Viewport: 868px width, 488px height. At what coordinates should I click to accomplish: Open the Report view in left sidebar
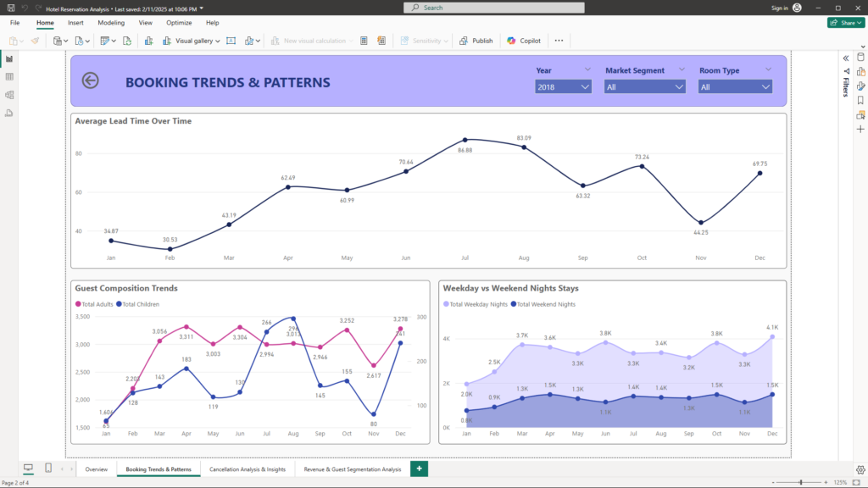pyautogui.click(x=9, y=59)
